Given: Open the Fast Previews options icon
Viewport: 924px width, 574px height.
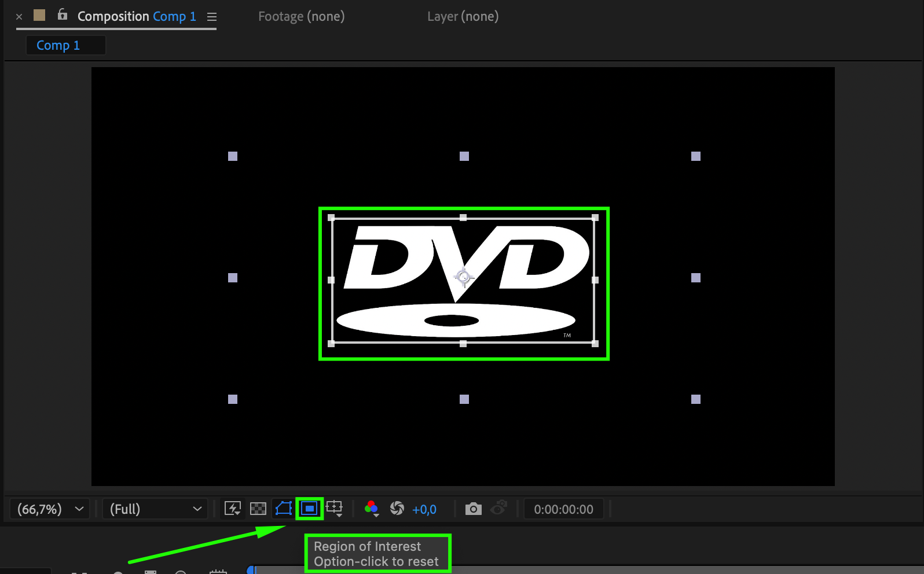Looking at the screenshot, I should [x=233, y=509].
